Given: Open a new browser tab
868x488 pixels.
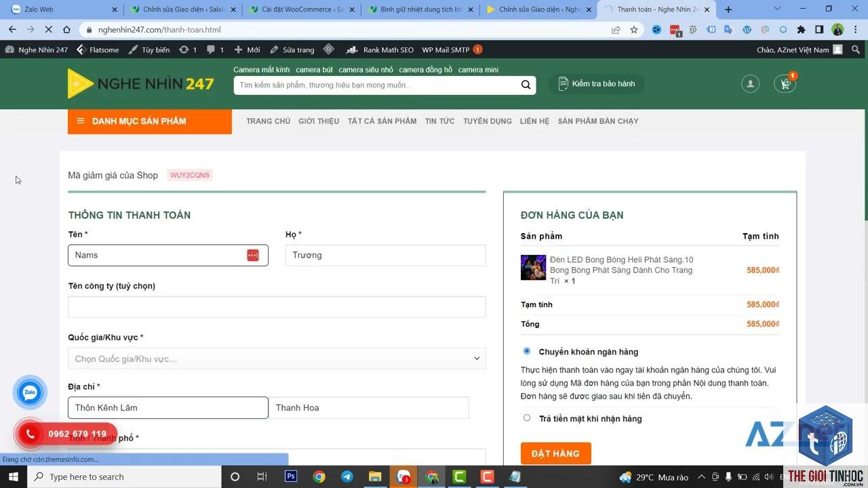Looking at the screenshot, I should (x=728, y=9).
